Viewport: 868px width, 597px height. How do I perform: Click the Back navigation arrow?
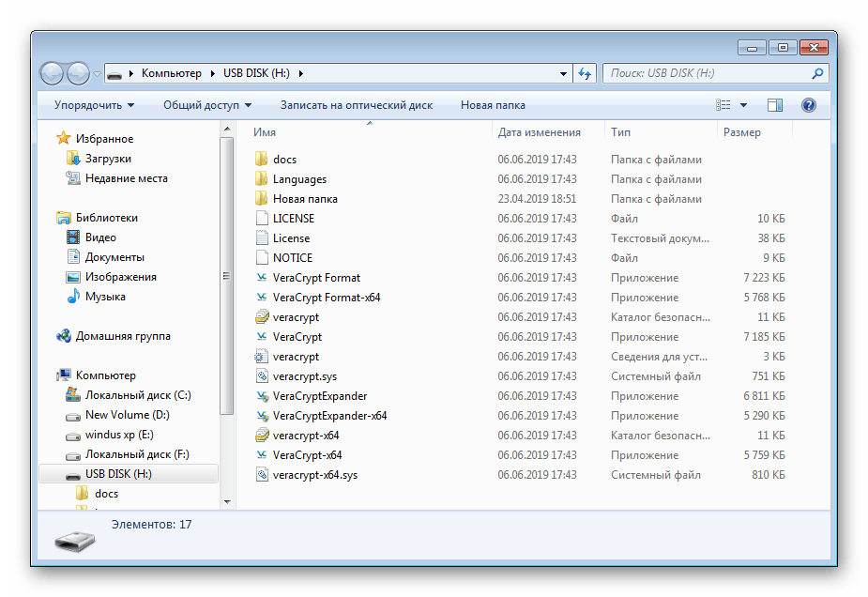tap(52, 73)
